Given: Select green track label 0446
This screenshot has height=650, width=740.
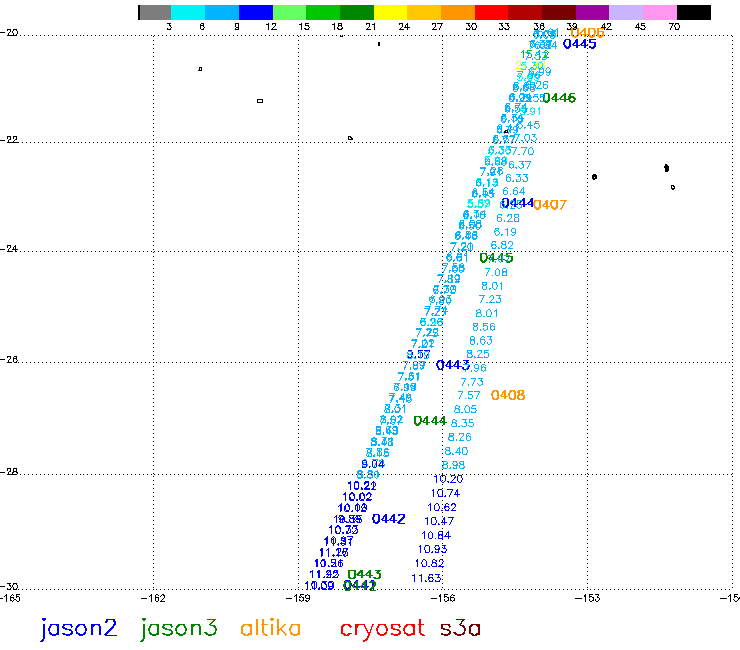Looking at the screenshot, I should [559, 98].
